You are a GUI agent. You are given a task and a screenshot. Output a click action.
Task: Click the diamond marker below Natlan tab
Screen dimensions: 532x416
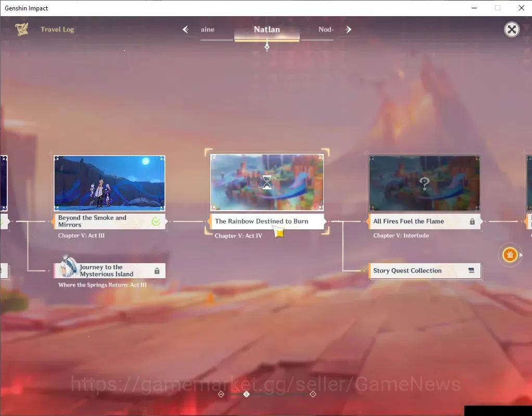(267, 47)
